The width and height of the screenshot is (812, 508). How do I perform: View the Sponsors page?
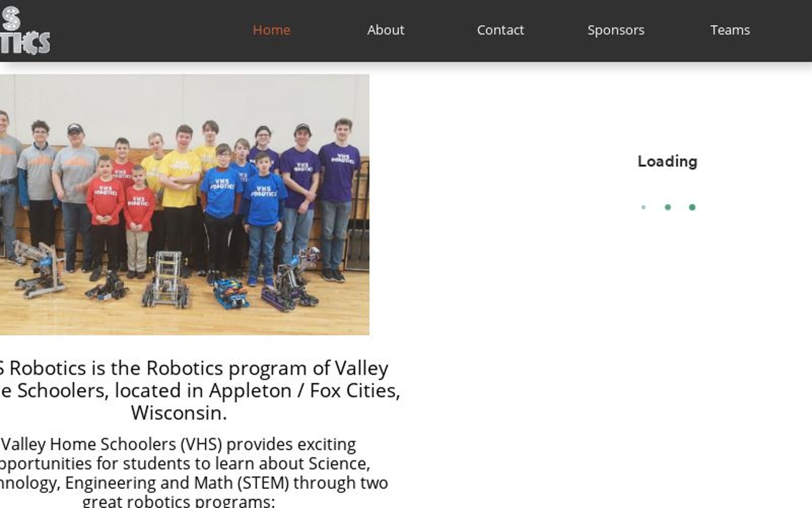click(x=616, y=30)
